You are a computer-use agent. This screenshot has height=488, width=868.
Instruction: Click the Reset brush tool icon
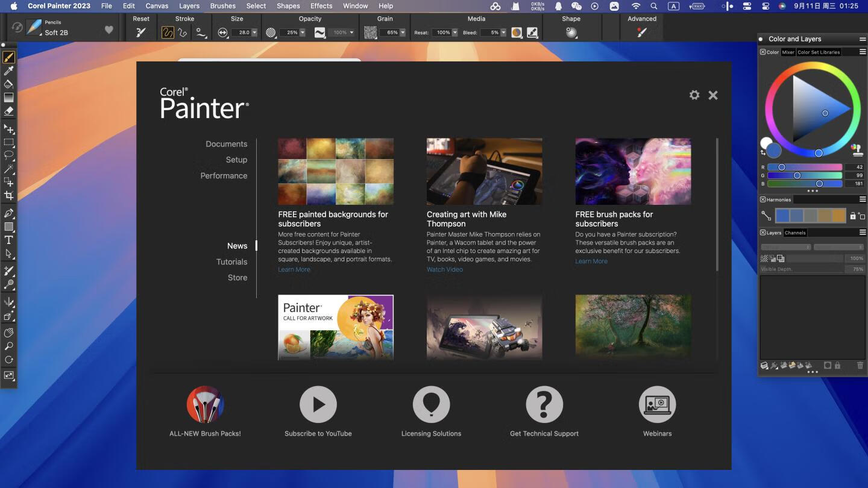141,33
